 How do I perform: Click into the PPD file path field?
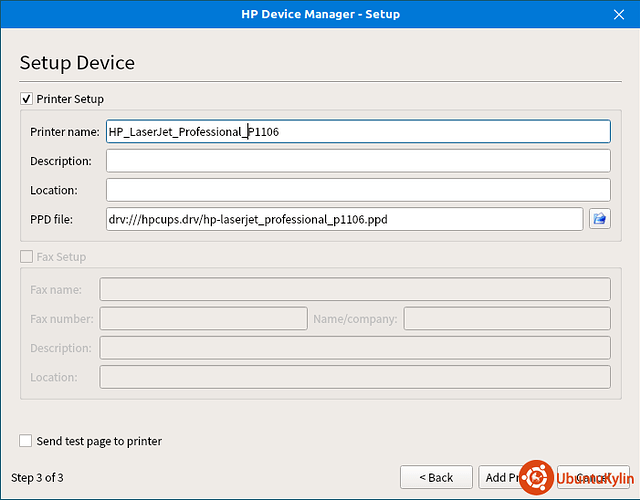344,219
